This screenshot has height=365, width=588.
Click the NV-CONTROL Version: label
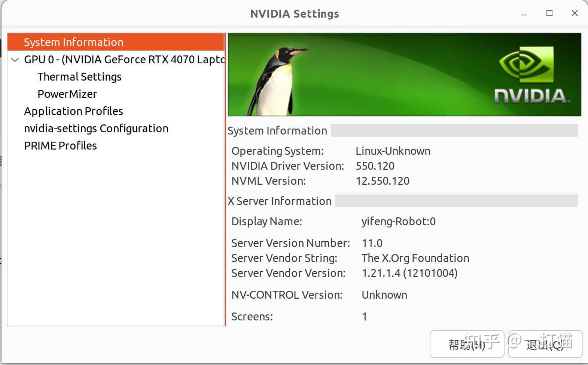click(x=287, y=295)
